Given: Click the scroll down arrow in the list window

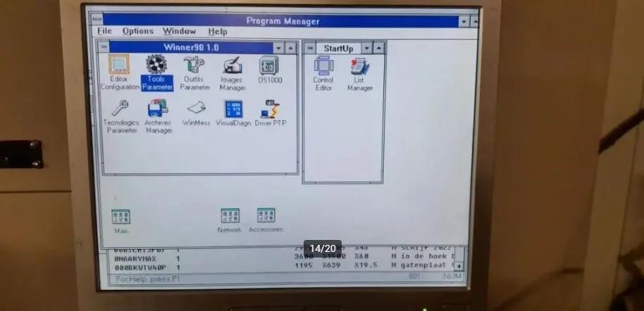Looking at the screenshot, I should pos(459,267).
